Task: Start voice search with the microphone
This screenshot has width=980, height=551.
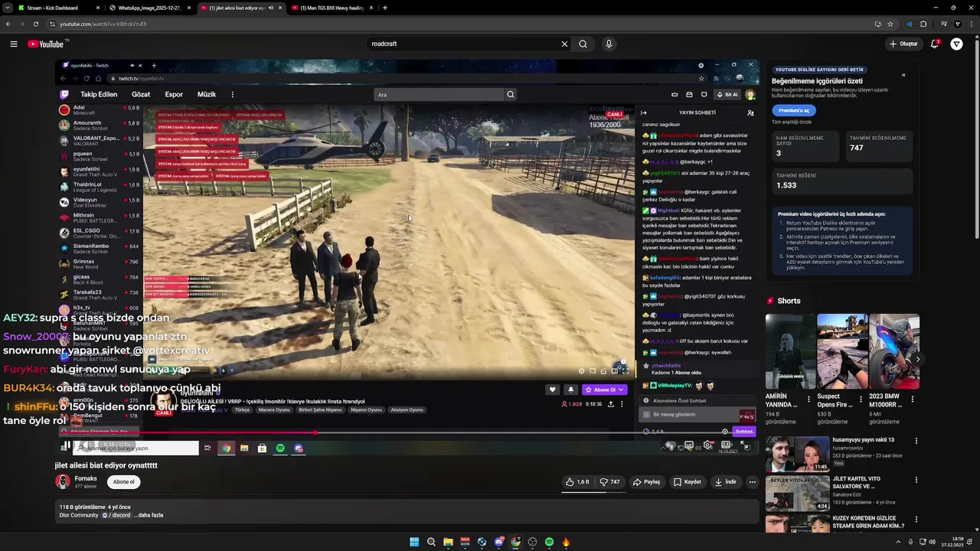Action: pos(609,44)
